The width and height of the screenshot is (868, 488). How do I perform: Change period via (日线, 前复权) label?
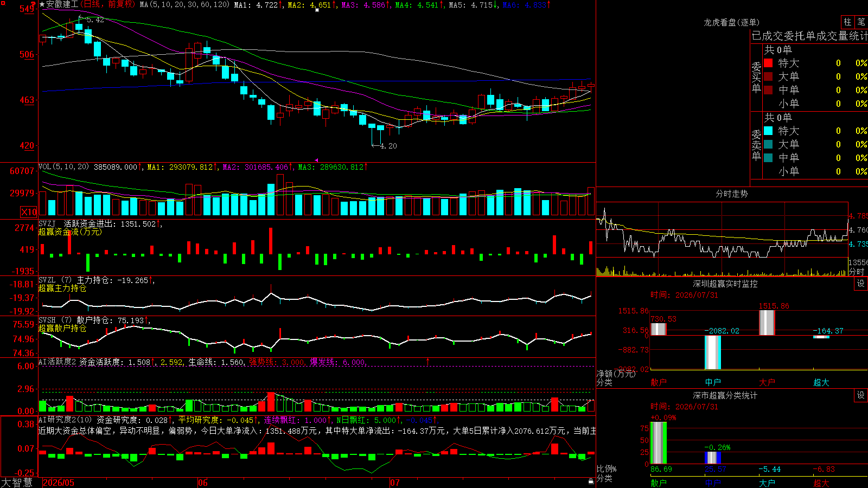click(107, 4)
